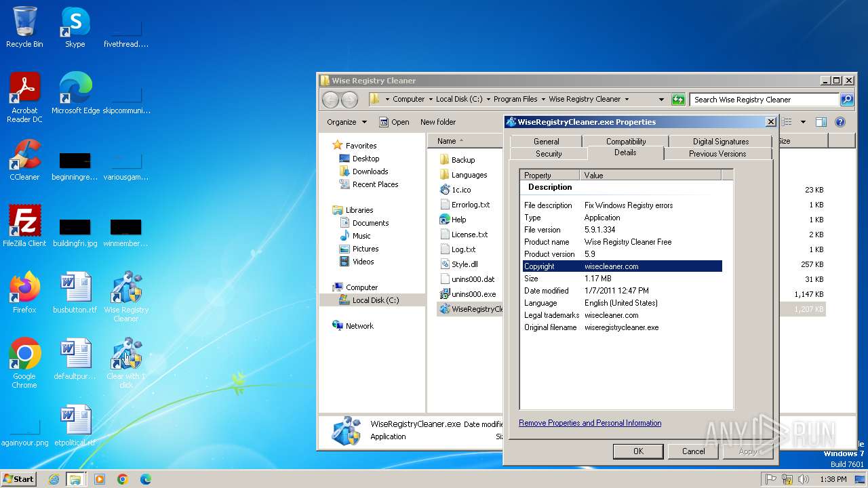The image size is (868, 488).
Task: Click the Explorer Forward navigation button
Action: 349,100
